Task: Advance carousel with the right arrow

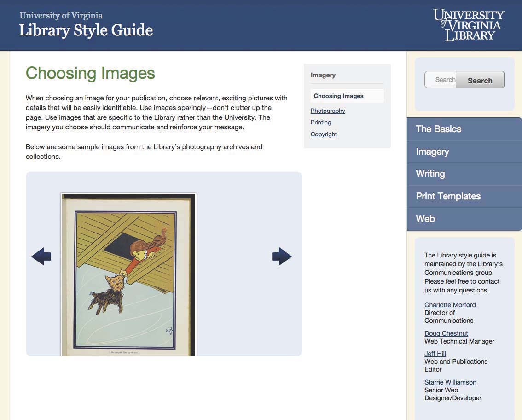Action: (282, 257)
